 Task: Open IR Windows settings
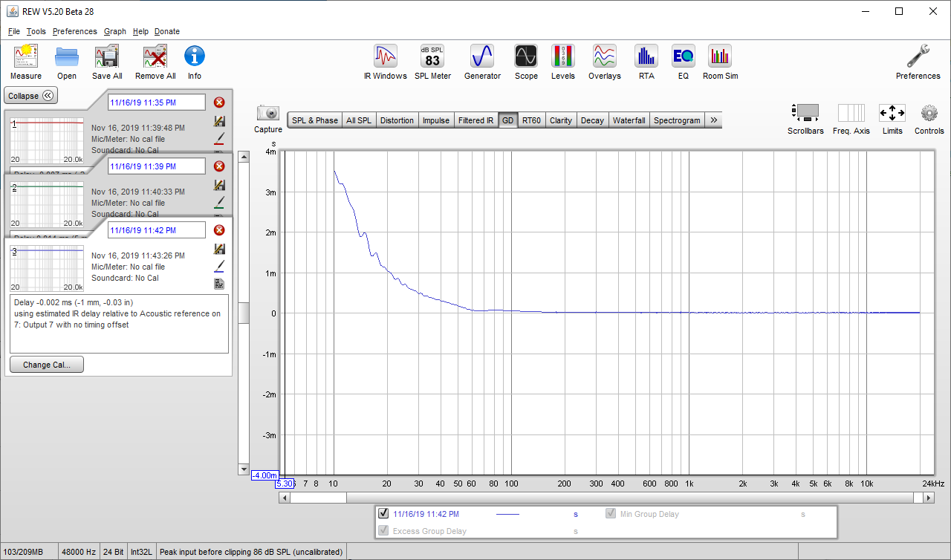[x=385, y=62]
